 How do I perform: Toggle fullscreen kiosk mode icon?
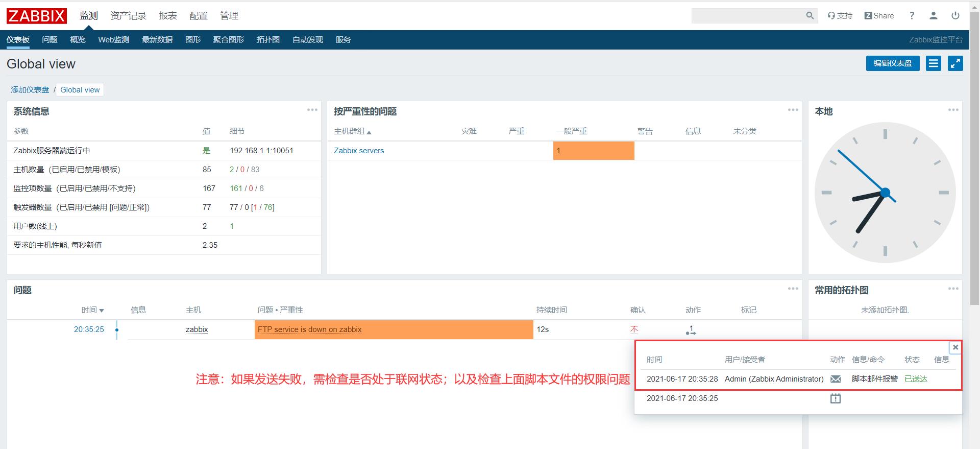coord(955,63)
